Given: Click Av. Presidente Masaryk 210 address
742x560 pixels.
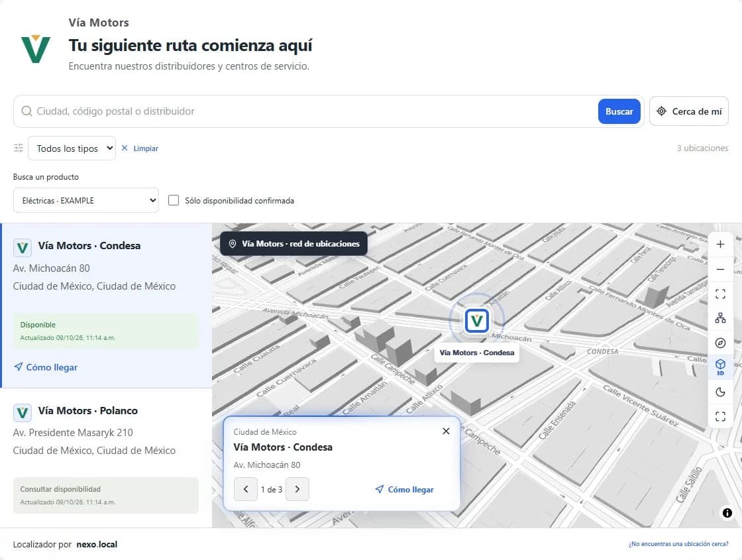Looking at the screenshot, I should tap(73, 433).
